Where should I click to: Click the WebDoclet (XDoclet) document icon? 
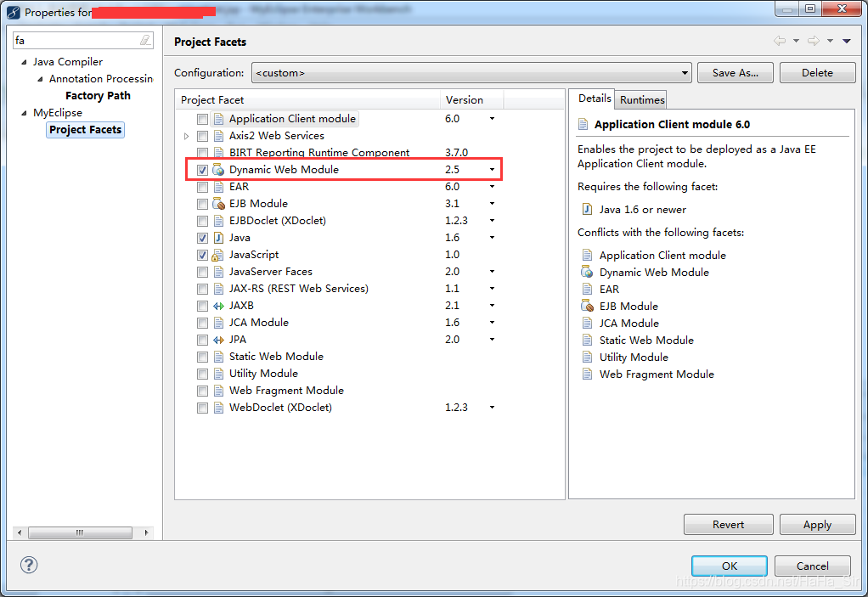[218, 408]
